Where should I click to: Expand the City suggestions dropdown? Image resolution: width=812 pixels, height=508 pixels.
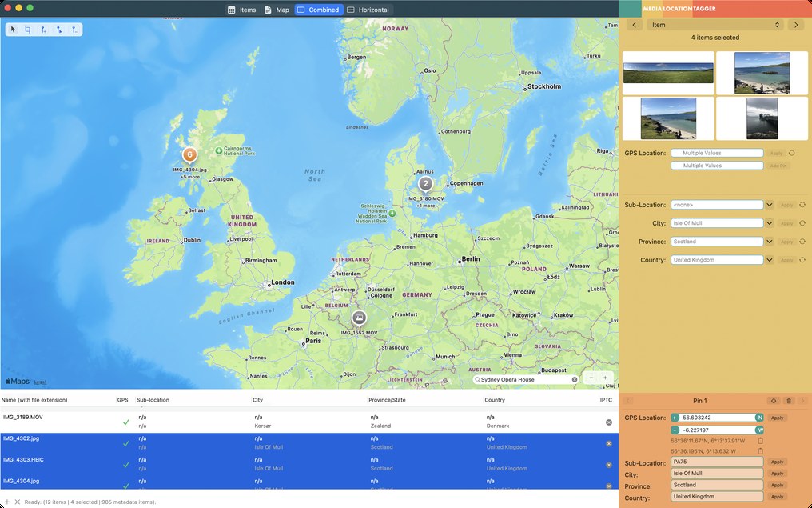(x=770, y=223)
